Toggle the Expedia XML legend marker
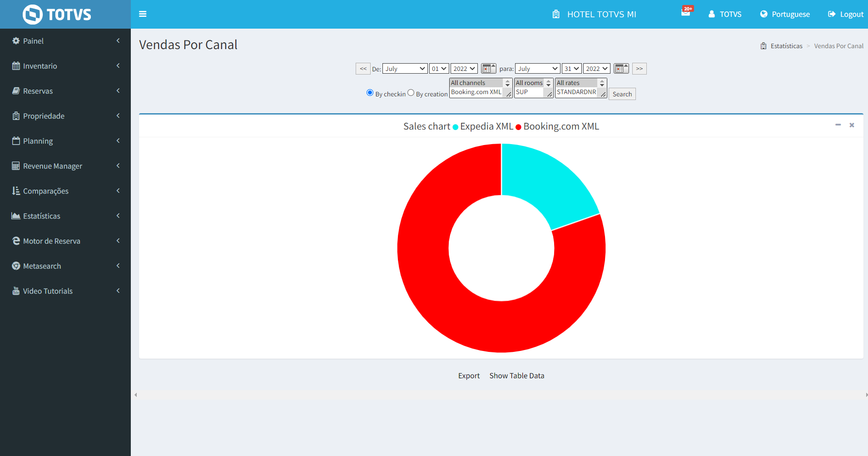Screen dimensions: 868x456 [456, 127]
